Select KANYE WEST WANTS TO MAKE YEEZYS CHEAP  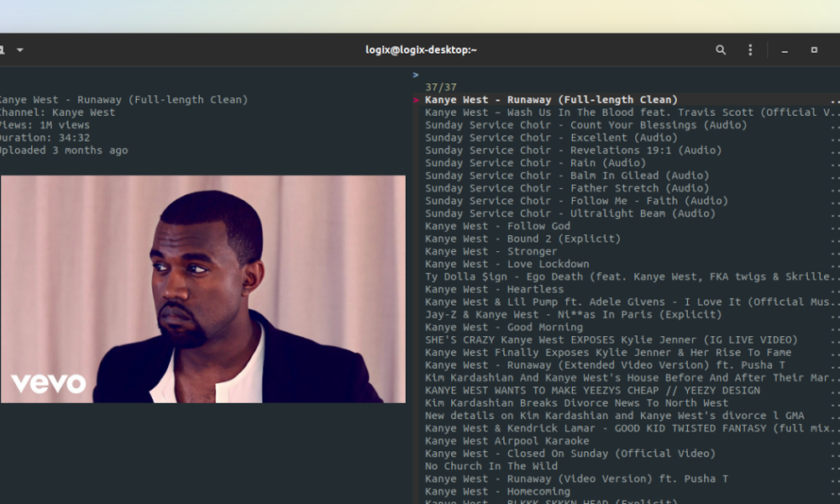pyautogui.click(x=592, y=391)
